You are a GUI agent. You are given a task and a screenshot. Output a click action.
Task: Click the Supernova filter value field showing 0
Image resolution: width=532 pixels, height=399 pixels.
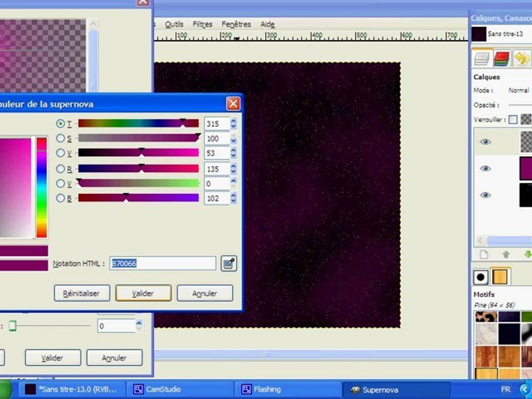point(116,326)
